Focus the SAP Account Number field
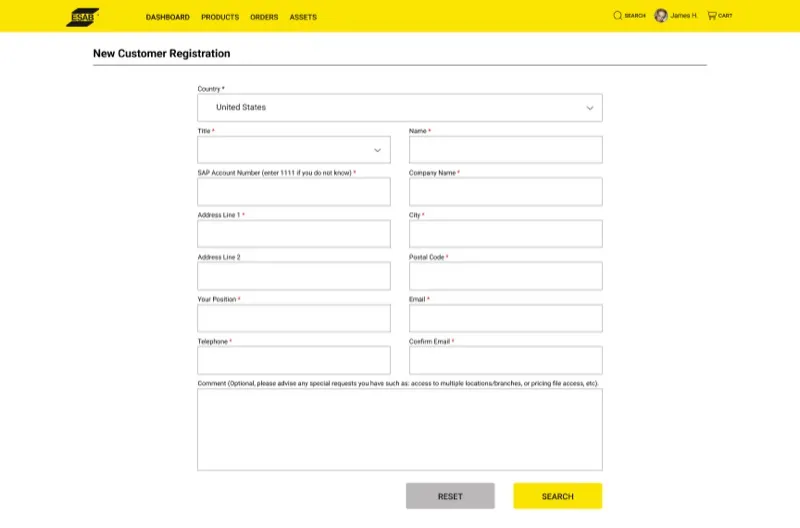The image size is (800, 528). pos(294,192)
